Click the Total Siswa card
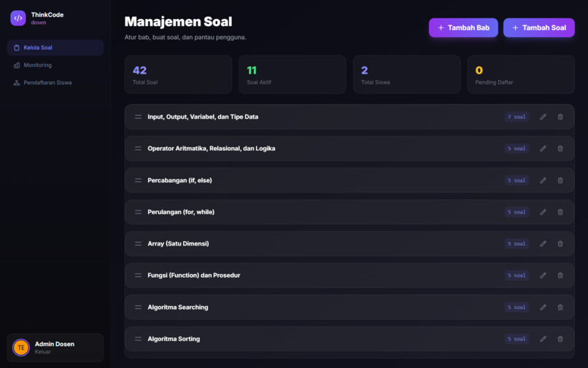The height and width of the screenshot is (368, 588). point(406,74)
